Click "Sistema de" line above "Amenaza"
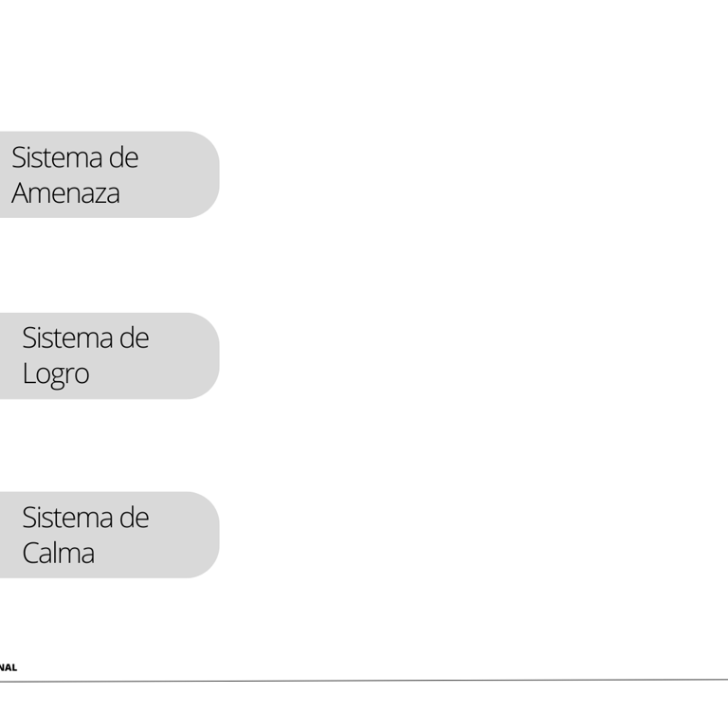Image resolution: width=728 pixels, height=711 pixels. click(x=75, y=157)
